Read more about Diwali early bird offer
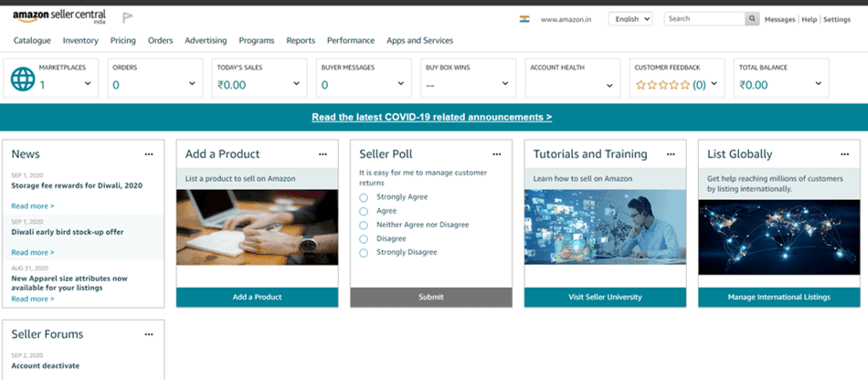 click(x=33, y=252)
